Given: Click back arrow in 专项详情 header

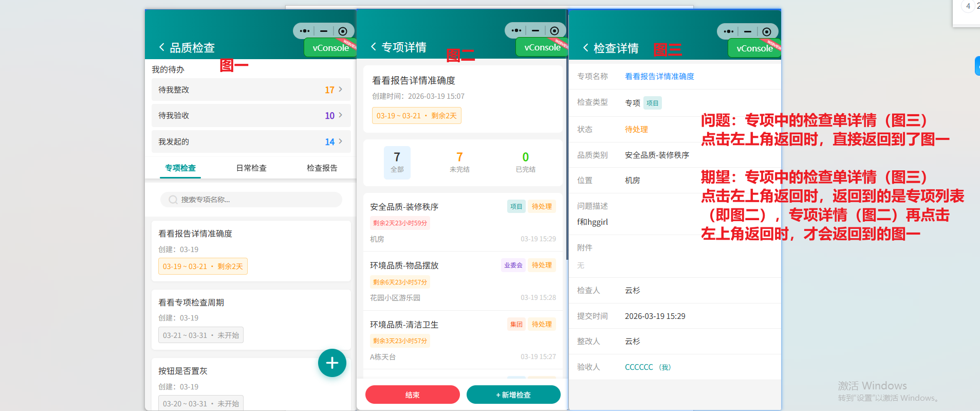Looking at the screenshot, I should point(374,47).
